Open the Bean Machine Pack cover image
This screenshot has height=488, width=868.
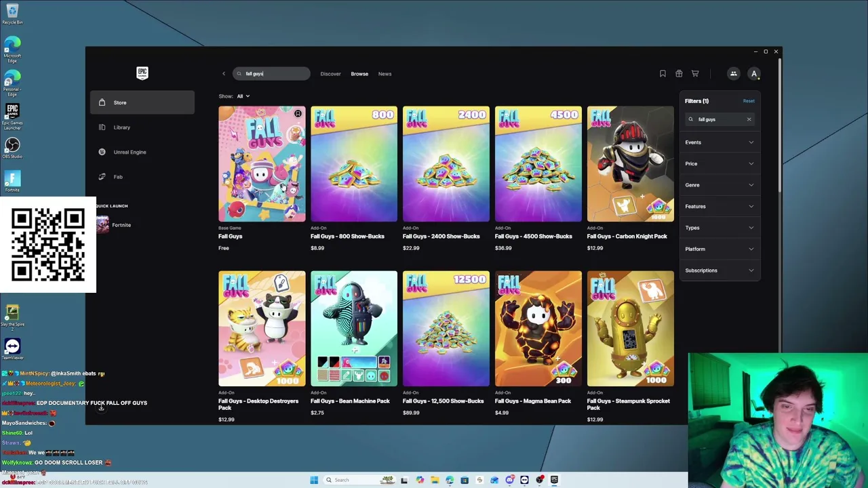point(354,329)
